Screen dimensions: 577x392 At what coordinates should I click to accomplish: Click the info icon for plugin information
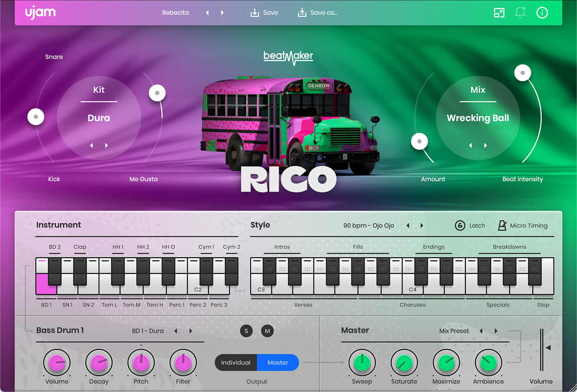542,13
